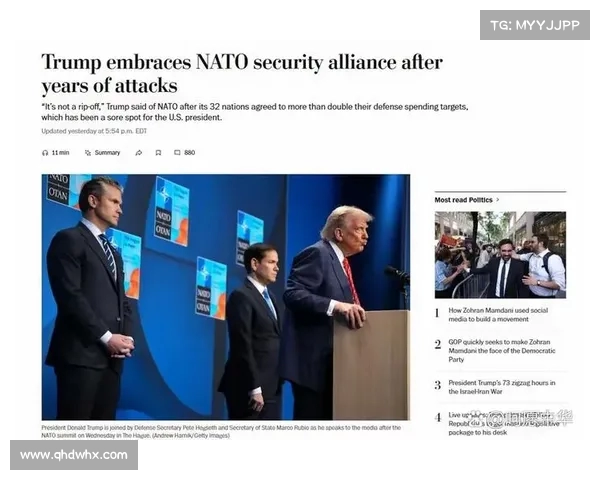Click the headphones listen icon
The height and width of the screenshot is (480, 600).
pos(45,153)
